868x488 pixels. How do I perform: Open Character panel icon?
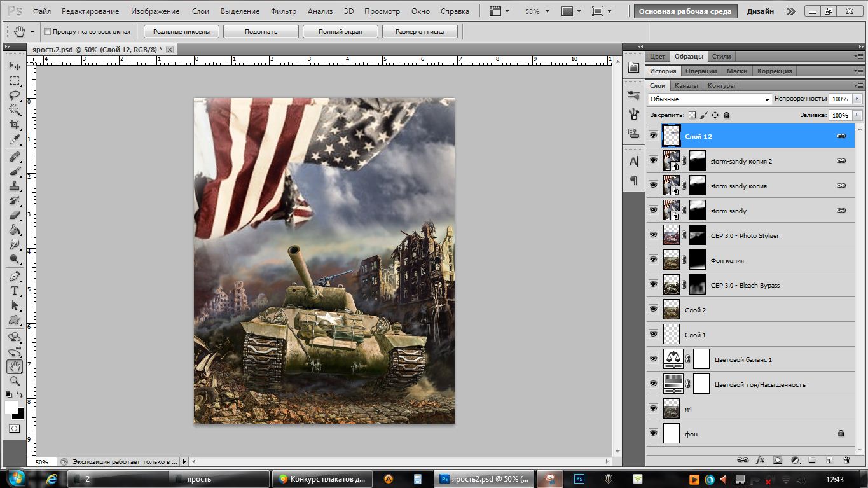(x=634, y=162)
